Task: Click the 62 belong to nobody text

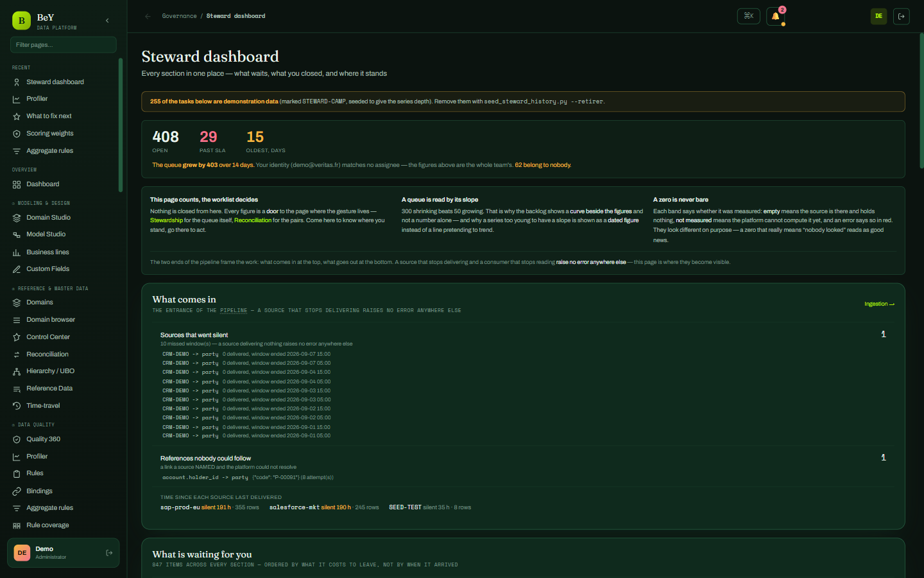Action: click(x=543, y=165)
